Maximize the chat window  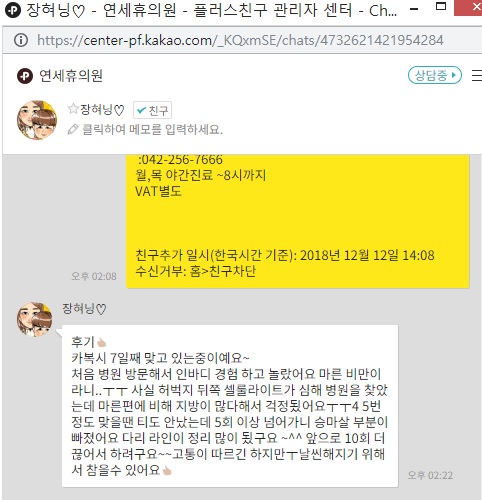[x=441, y=7]
